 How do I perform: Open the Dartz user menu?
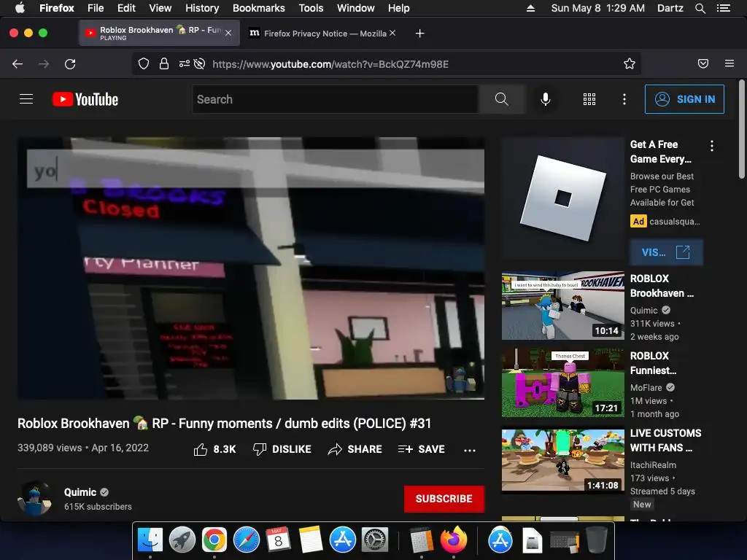tap(670, 8)
